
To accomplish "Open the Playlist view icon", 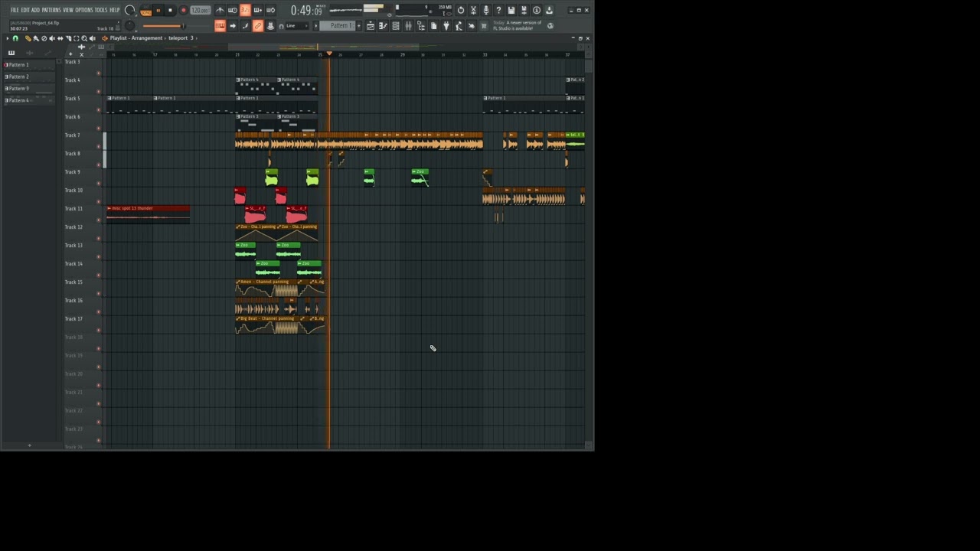I will point(371,26).
